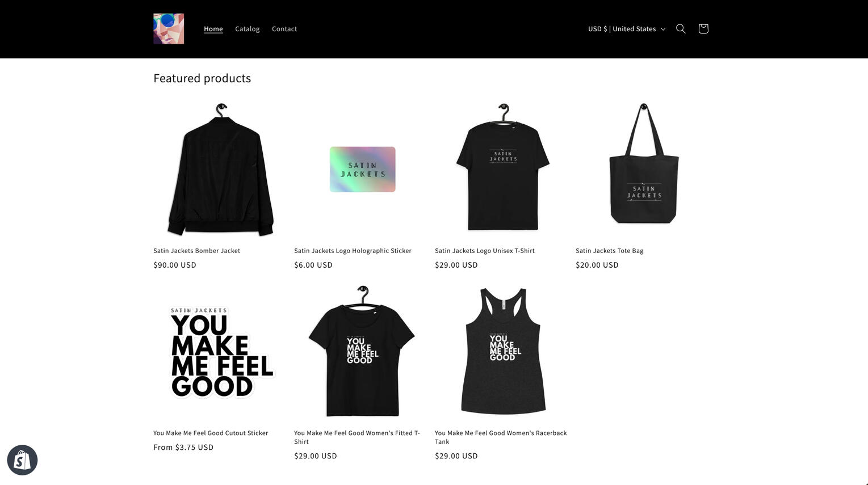
Task: Open the Contact menu link
Action: coord(284,29)
